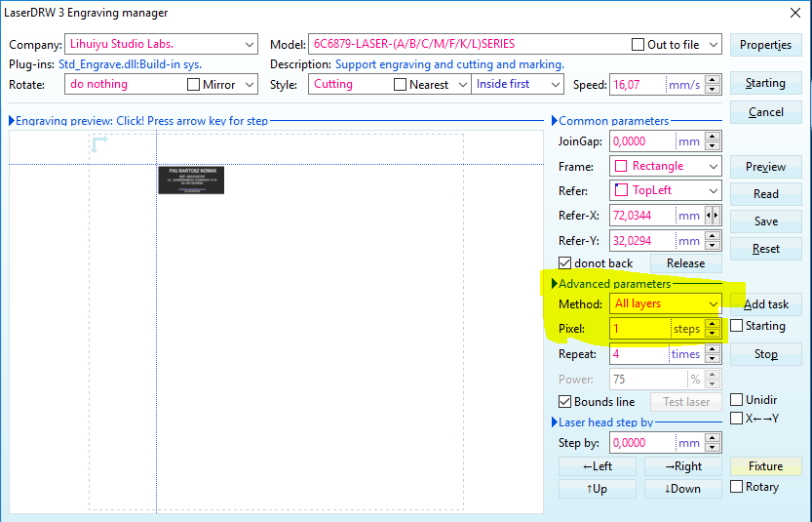Collapse the Engraving preview section triangle
Viewport: 812px width, 522px height.
(x=12, y=121)
